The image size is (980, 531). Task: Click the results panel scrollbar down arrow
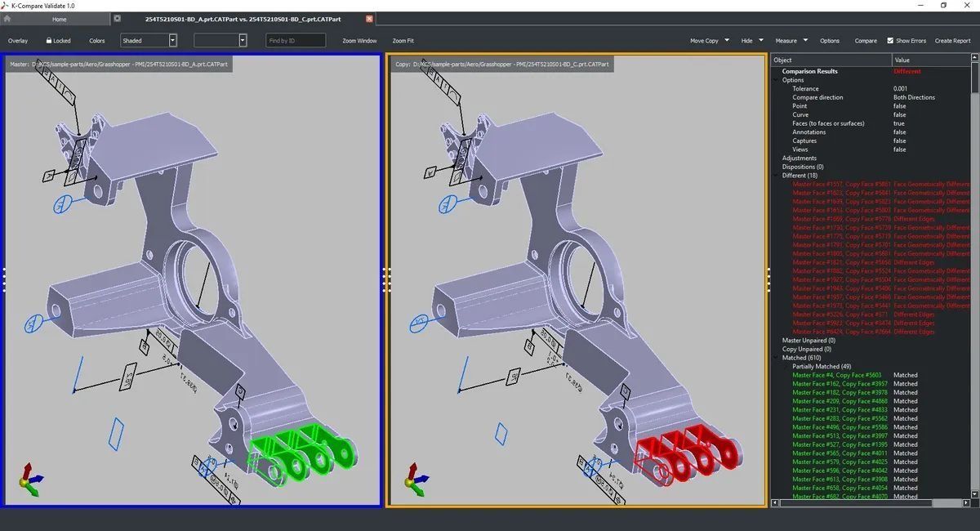[x=975, y=493]
